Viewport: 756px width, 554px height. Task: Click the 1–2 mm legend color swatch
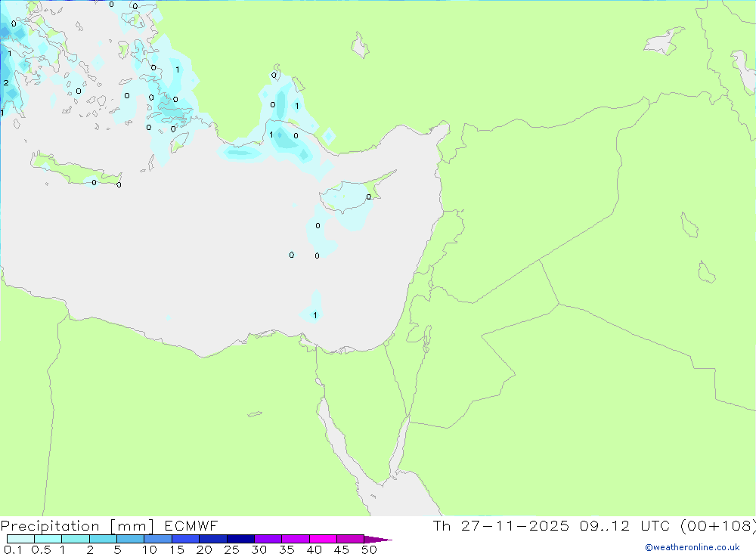click(x=75, y=539)
